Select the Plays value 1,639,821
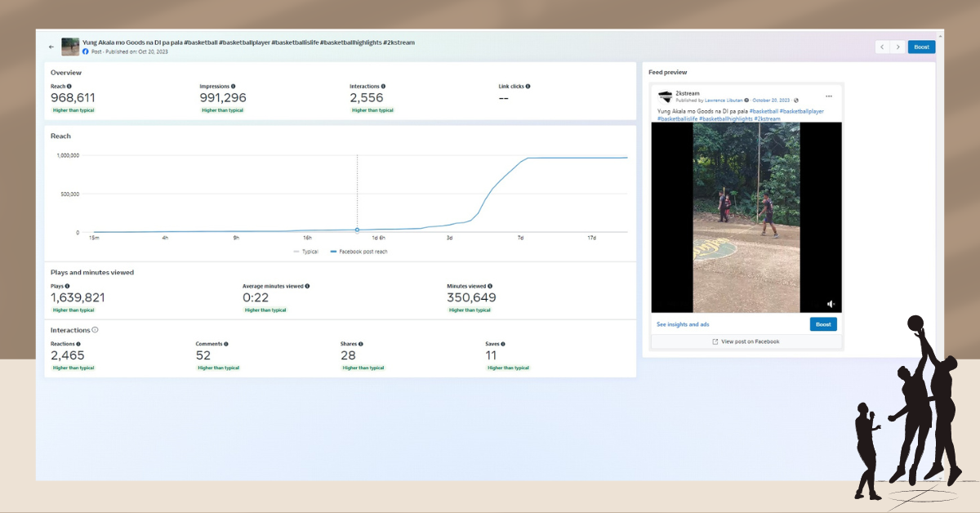 [x=78, y=298]
